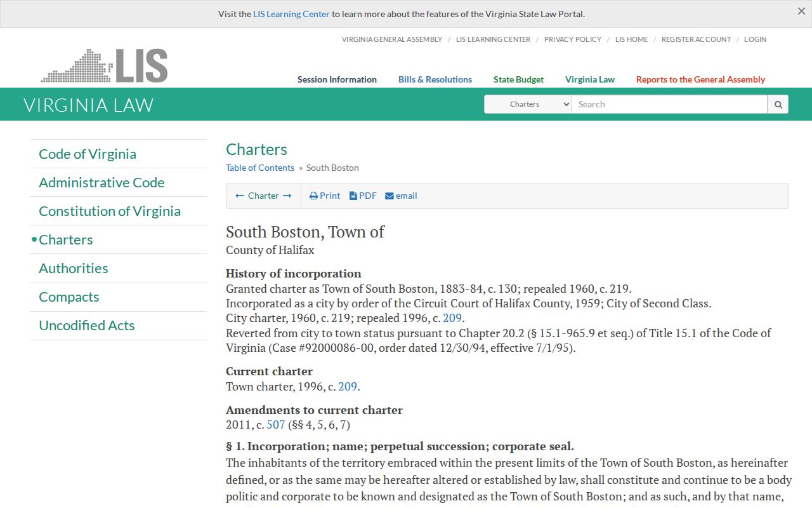Click the 'South Boston, Town of' heading
Image resolution: width=812 pixels, height=508 pixels.
305,232
